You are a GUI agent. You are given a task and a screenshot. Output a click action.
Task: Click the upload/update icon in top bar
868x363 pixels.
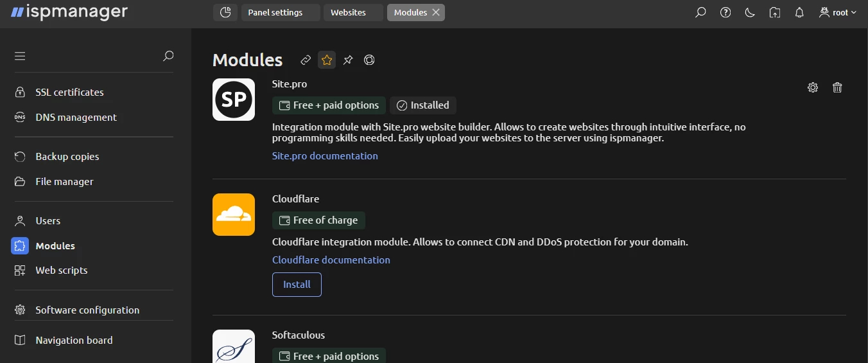775,12
